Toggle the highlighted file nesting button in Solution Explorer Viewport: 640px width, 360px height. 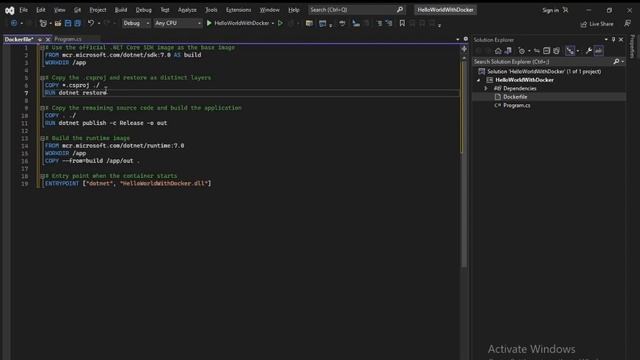[570, 51]
